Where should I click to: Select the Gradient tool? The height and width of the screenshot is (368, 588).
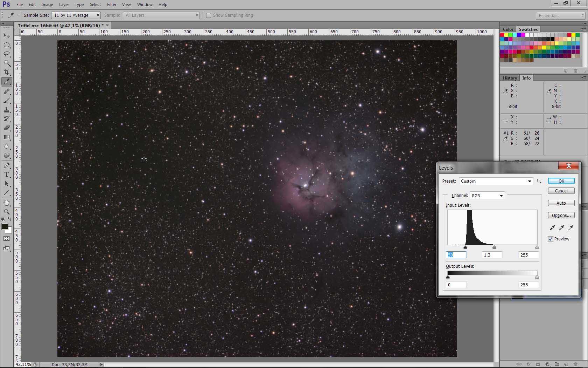click(7, 137)
